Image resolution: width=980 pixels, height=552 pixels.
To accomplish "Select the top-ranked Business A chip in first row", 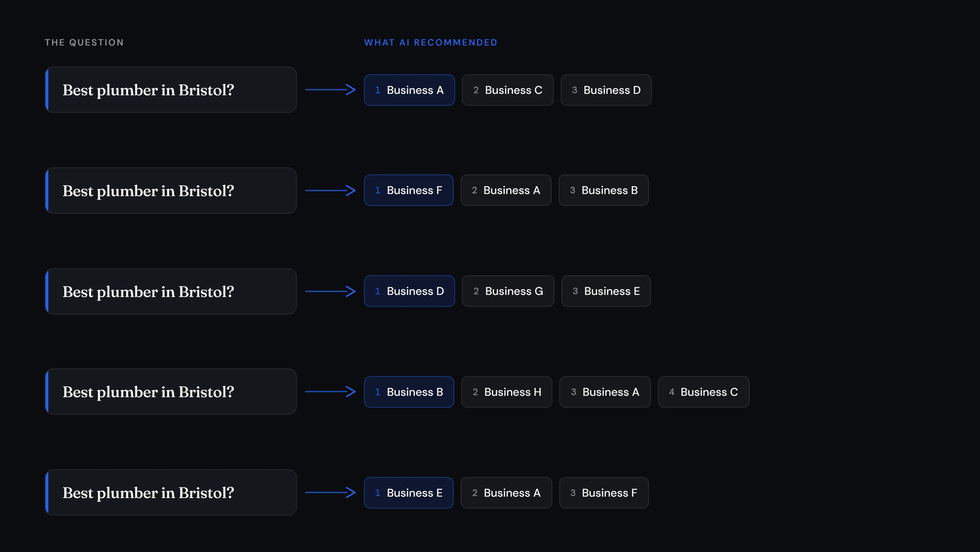I will 409,90.
